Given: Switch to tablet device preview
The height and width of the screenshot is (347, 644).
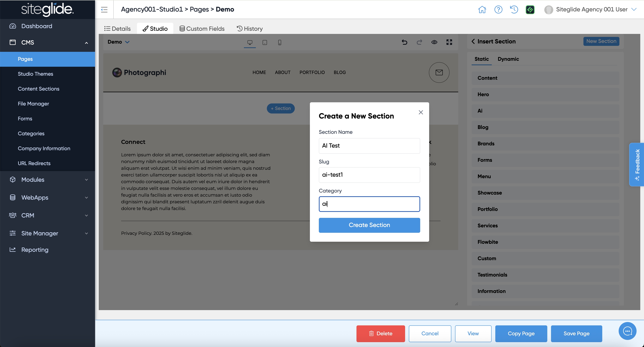Looking at the screenshot, I should coord(264,42).
